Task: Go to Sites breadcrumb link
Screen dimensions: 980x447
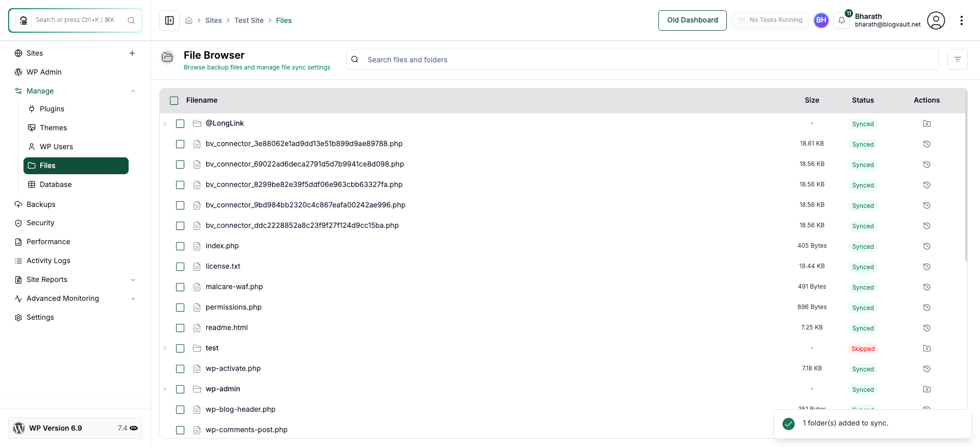Action: [213, 20]
